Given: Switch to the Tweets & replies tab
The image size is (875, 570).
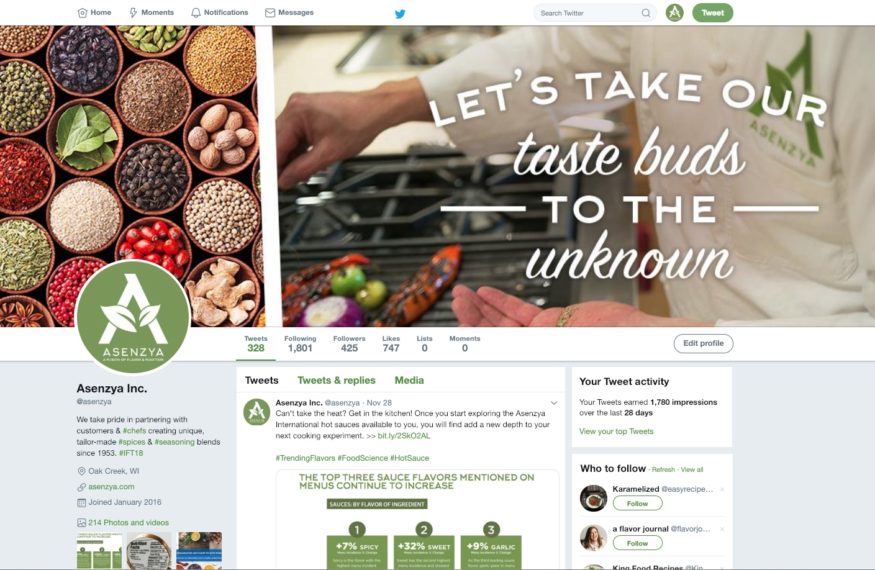Looking at the screenshot, I should [336, 380].
